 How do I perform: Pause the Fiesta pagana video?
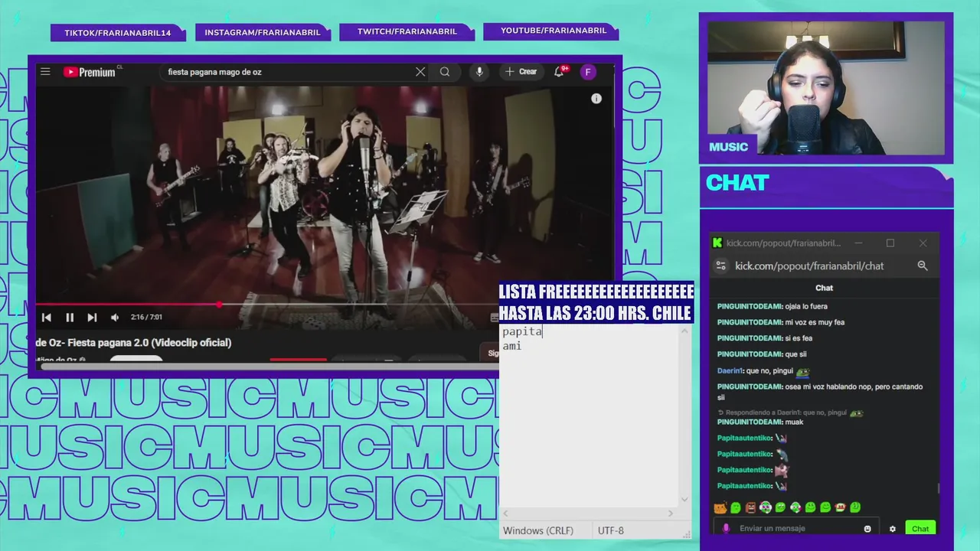pos(70,317)
